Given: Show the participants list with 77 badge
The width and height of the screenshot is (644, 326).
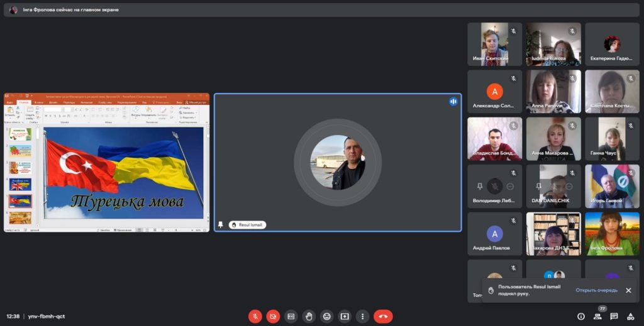Looking at the screenshot, I should tap(597, 316).
